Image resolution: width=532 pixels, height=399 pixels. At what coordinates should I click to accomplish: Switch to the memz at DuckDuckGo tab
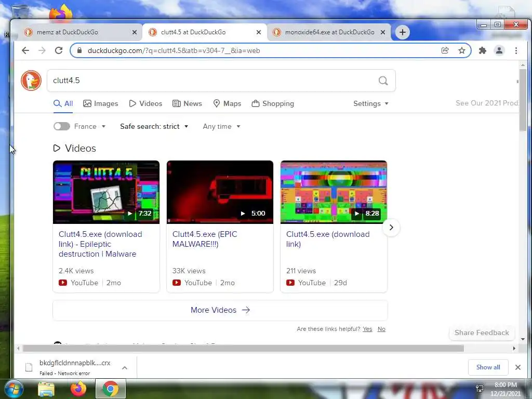(80, 32)
